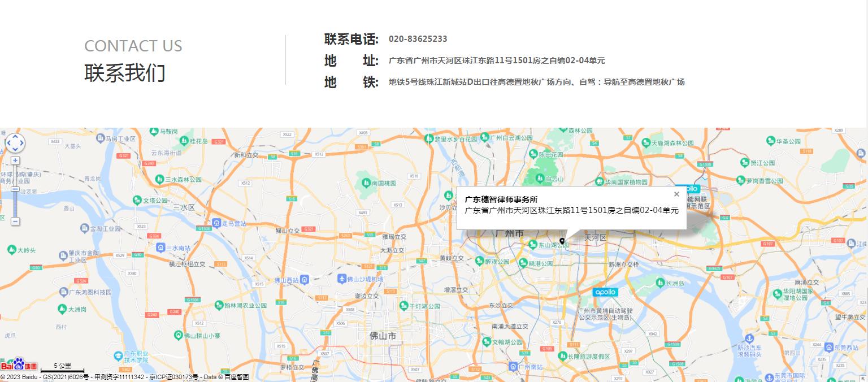Click the 广东鸿图科技园 building marker

[x=63, y=292]
